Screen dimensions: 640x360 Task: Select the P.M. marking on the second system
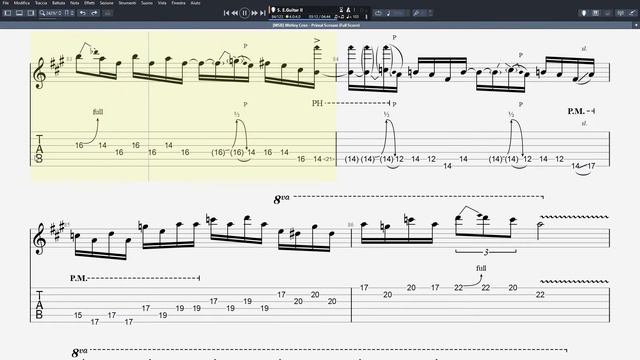coord(78,278)
